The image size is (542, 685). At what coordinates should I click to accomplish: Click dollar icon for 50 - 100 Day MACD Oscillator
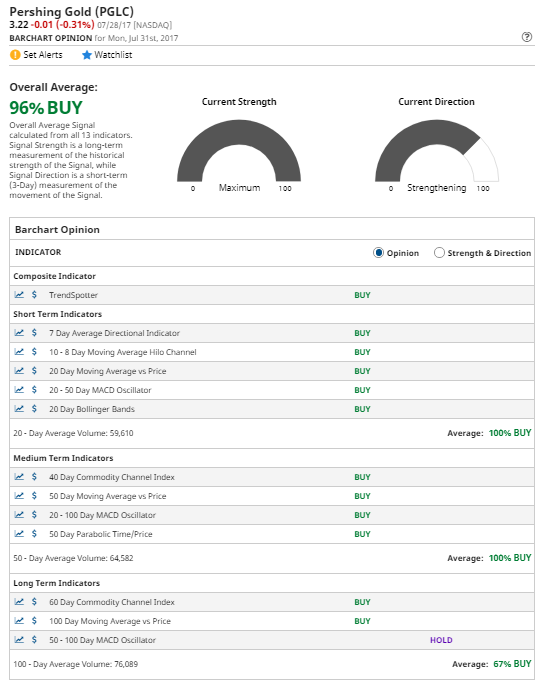pyautogui.click(x=34, y=640)
